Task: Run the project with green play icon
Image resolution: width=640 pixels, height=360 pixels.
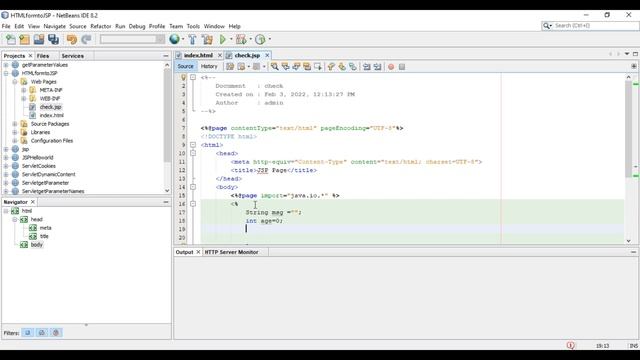Action: (x=223, y=40)
